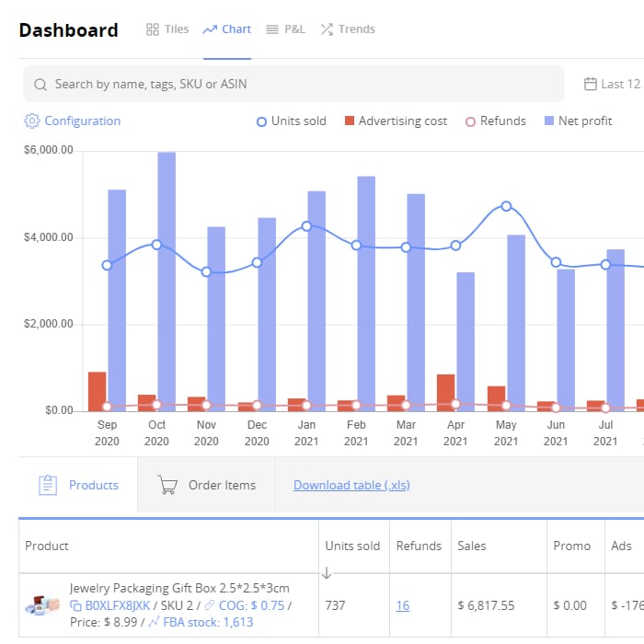Select the Products clipboard icon tab
The image size is (644, 644).
click(x=48, y=485)
